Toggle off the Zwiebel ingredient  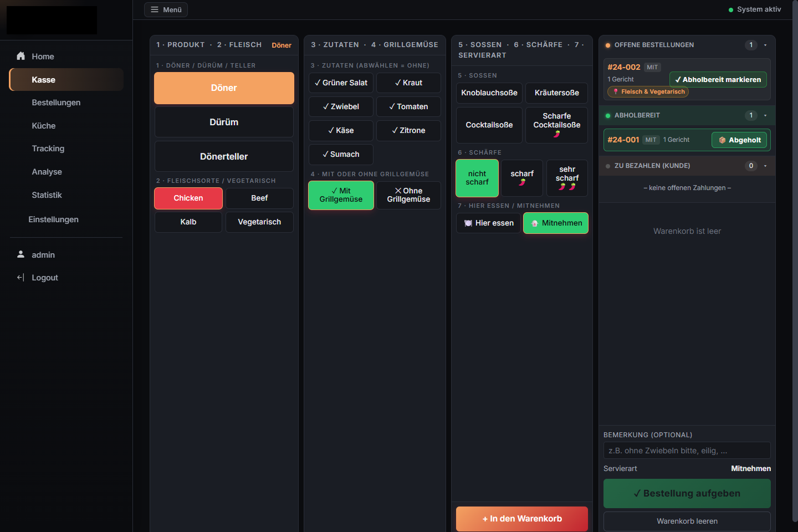pyautogui.click(x=341, y=107)
